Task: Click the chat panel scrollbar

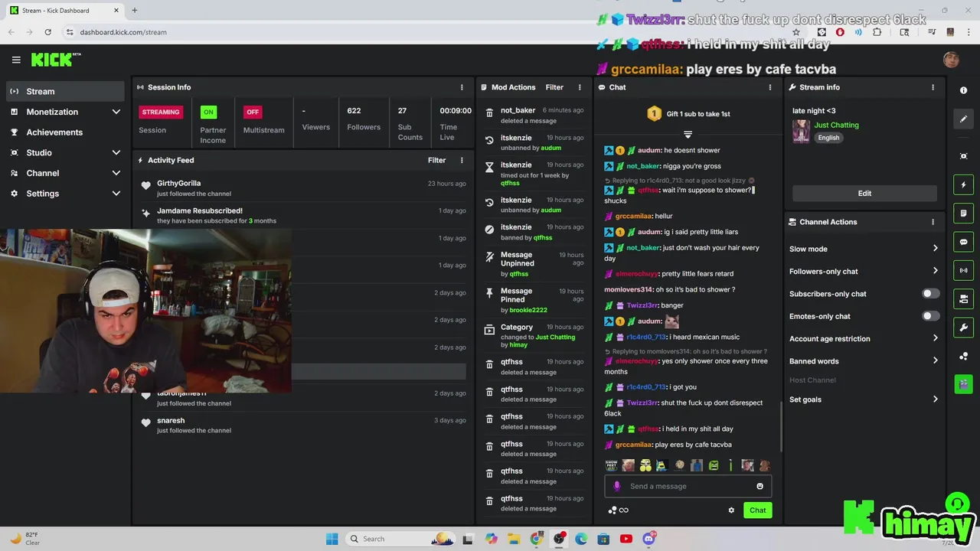Action: coord(781,426)
